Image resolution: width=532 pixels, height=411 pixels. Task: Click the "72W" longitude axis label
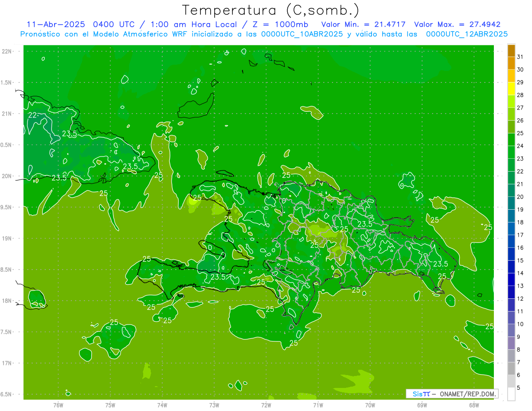[x=266, y=405]
